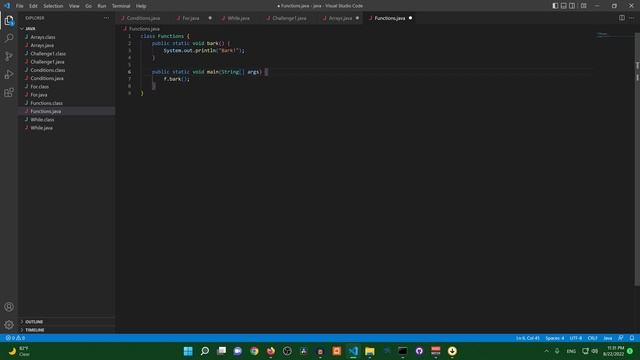Click the Explorer more actions ellipsis
This screenshot has height=360, width=640.
point(107,18)
